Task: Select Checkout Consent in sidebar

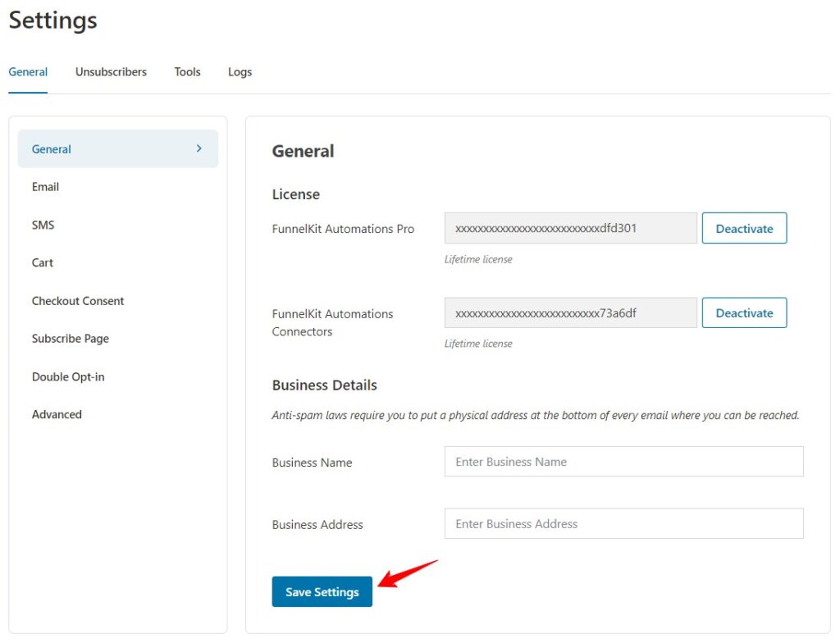Action: (x=78, y=301)
